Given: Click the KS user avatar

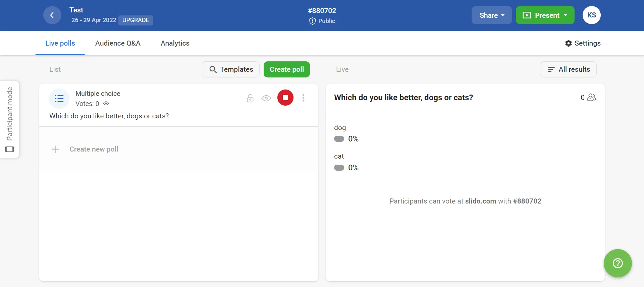Looking at the screenshot, I should tap(591, 15).
